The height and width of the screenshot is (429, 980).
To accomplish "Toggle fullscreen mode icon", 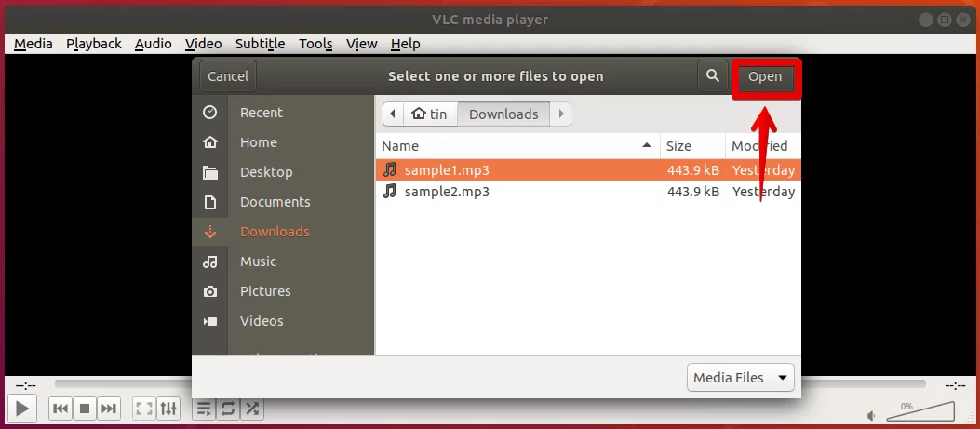I will coord(144,409).
